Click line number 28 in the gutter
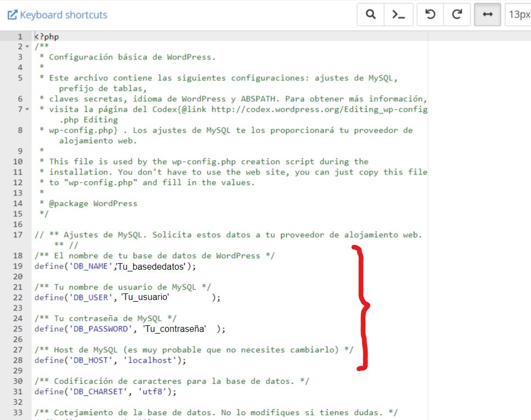Viewport: 531px width, 420px height. (18, 361)
